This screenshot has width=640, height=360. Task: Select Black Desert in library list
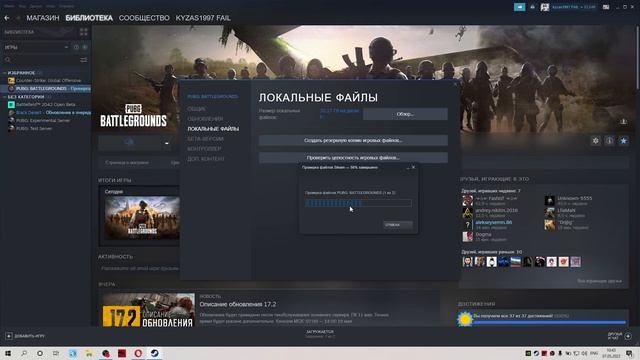(x=48, y=113)
